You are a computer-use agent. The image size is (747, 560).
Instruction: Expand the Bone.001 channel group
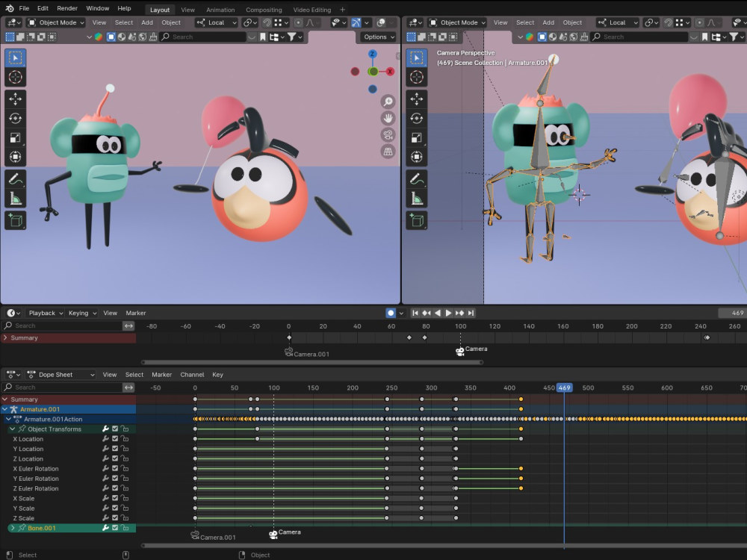click(x=13, y=528)
